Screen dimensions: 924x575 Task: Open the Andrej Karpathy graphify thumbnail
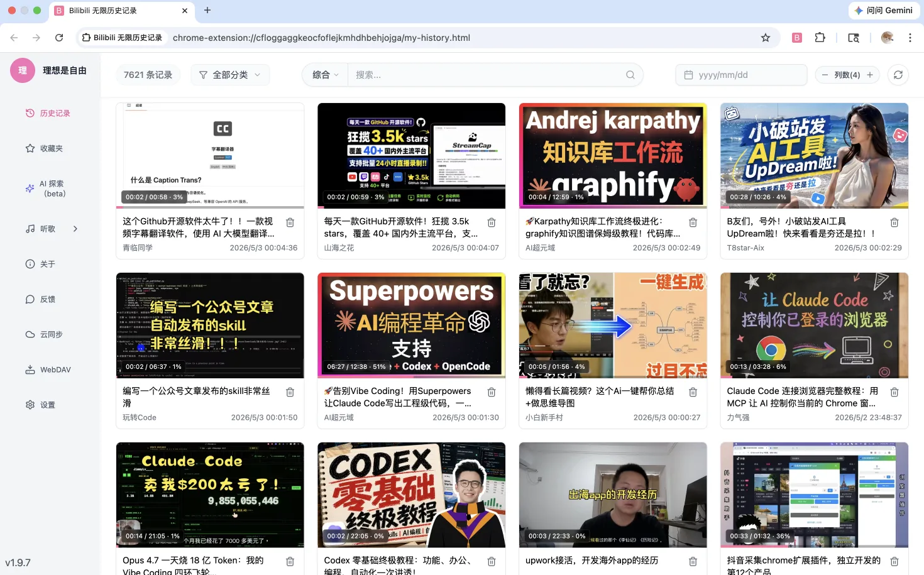point(613,155)
